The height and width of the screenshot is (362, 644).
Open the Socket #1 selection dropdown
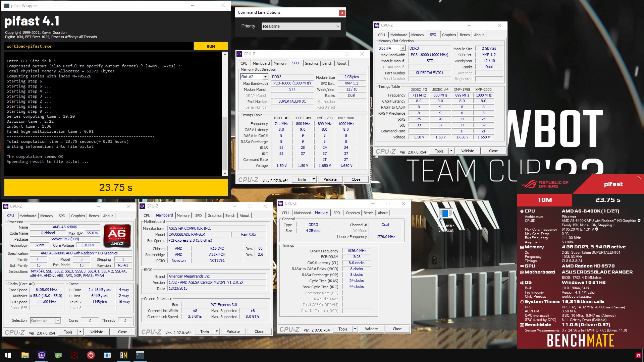[x=45, y=320]
